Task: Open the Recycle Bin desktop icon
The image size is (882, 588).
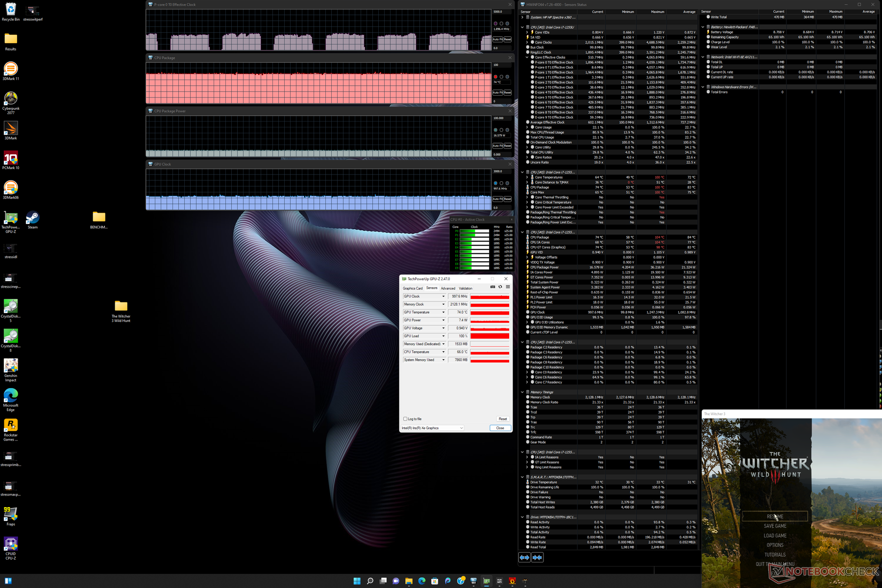Action: click(11, 12)
